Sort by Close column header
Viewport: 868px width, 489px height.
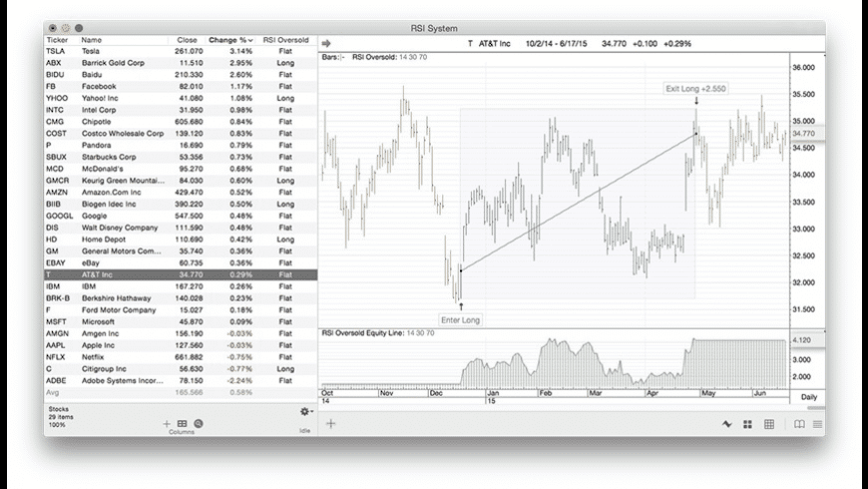click(188, 40)
